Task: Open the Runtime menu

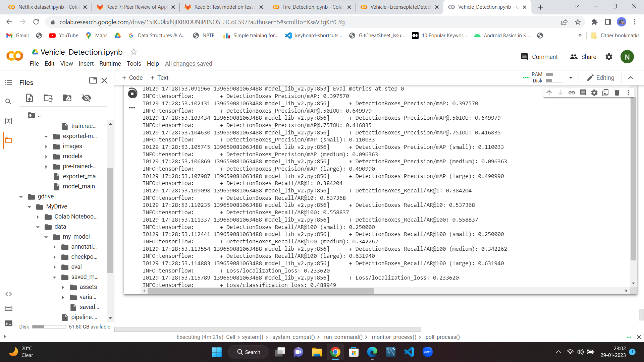Action: pos(110,64)
